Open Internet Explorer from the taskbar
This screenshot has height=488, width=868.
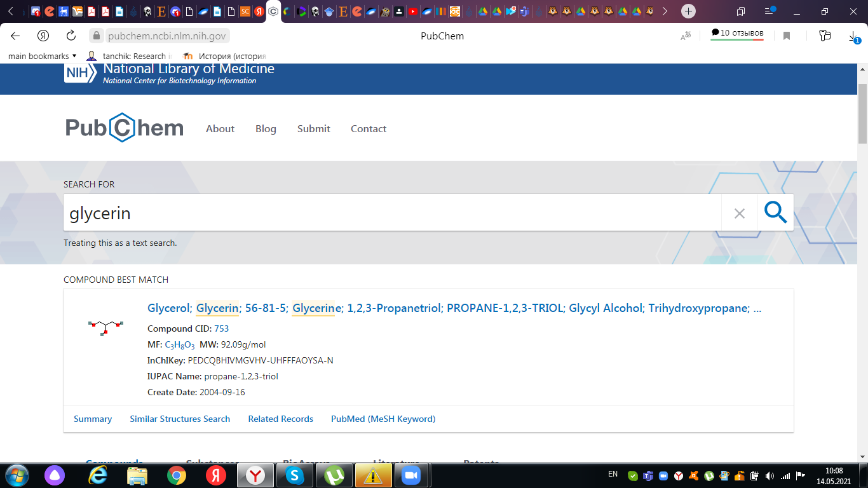point(97,475)
